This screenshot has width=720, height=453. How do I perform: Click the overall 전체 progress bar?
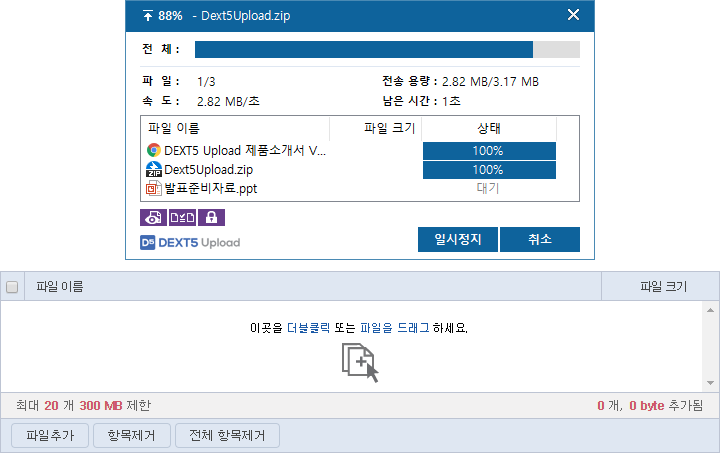point(386,50)
